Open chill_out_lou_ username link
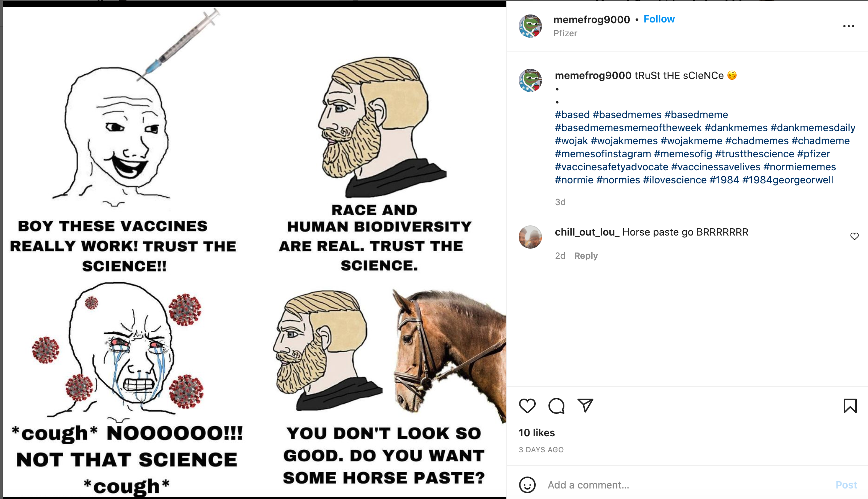The height and width of the screenshot is (499, 868). (x=587, y=232)
